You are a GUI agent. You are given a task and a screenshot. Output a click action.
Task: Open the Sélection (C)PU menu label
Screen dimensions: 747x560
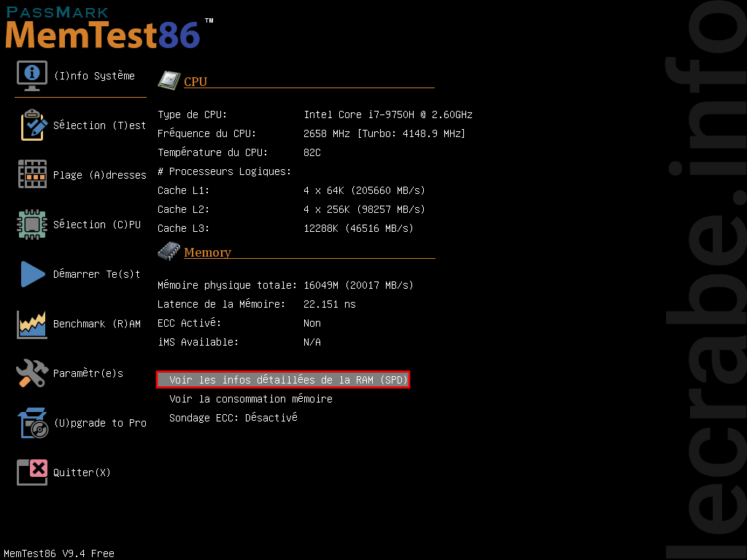click(x=97, y=225)
